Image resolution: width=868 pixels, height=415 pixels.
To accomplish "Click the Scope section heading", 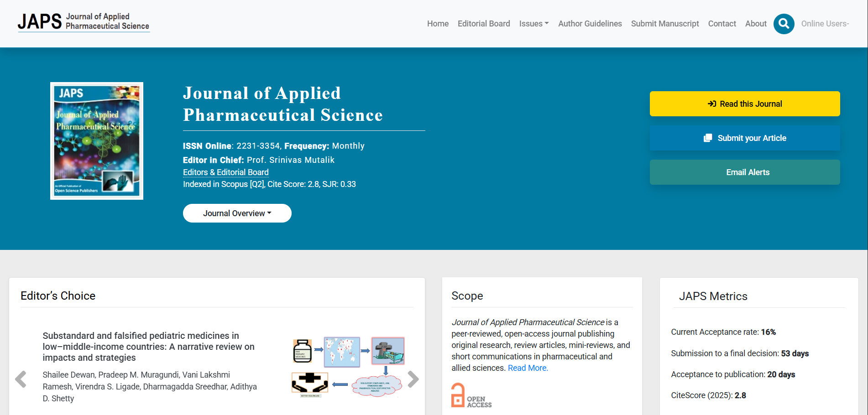I will pyautogui.click(x=467, y=296).
